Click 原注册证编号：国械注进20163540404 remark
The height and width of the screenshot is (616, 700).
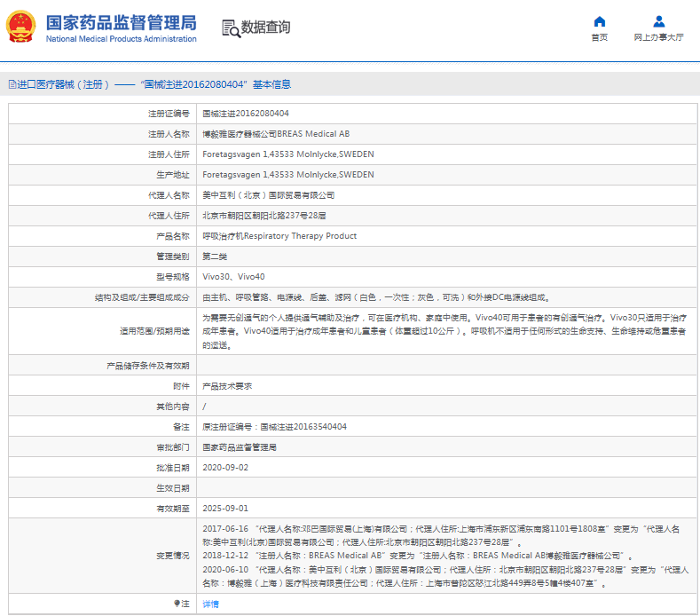click(274, 427)
